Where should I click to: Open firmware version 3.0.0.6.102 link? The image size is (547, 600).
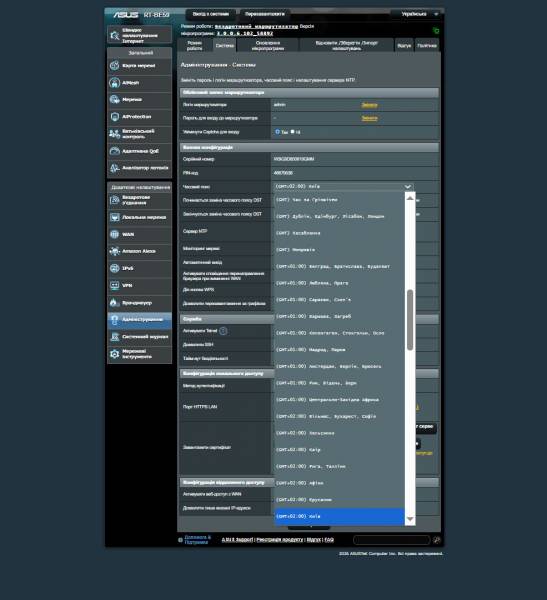pos(245,34)
